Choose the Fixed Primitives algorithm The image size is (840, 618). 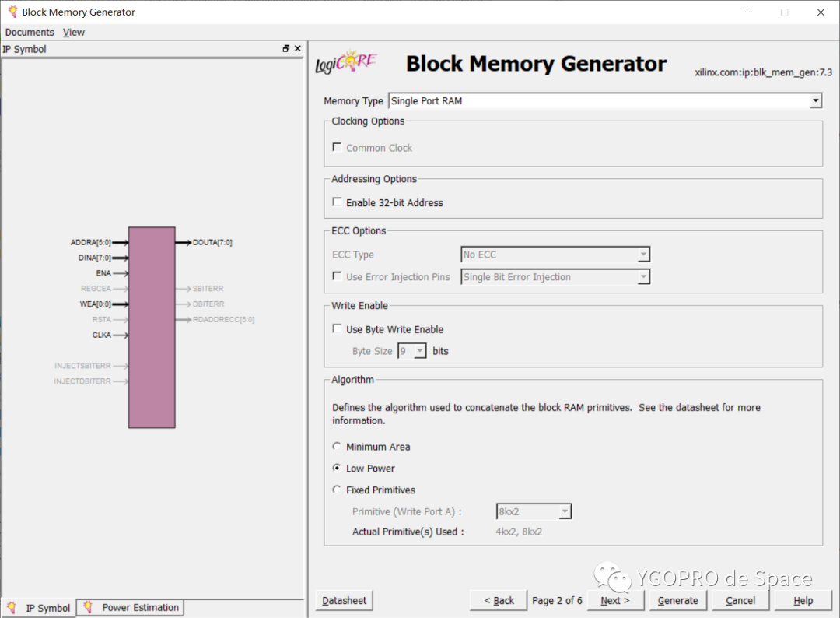tap(337, 490)
